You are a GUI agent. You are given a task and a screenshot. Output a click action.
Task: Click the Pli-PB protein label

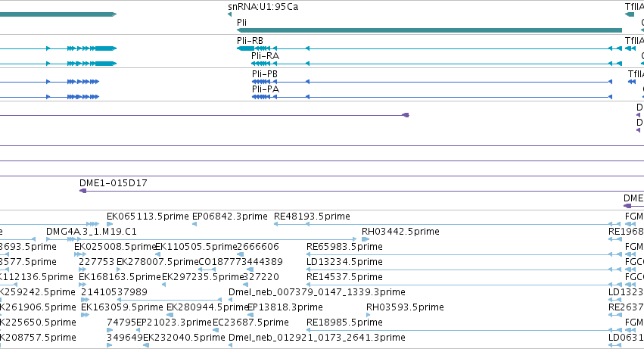click(265, 74)
